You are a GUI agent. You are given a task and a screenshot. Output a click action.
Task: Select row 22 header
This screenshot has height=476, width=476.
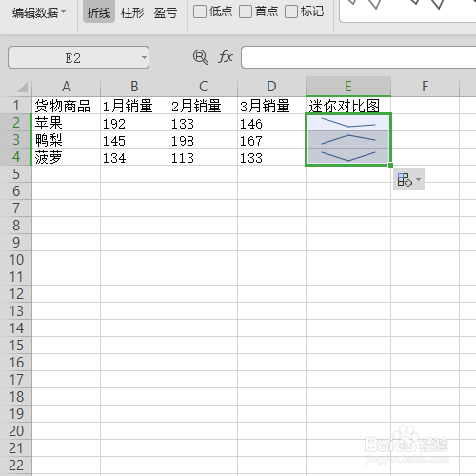16,466
